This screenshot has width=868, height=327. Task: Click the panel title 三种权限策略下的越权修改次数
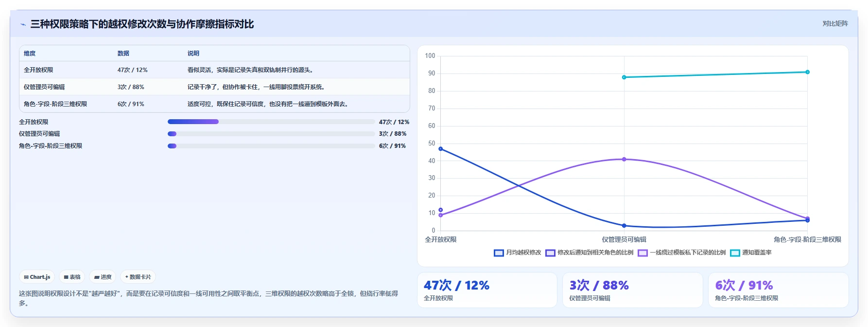coord(142,24)
